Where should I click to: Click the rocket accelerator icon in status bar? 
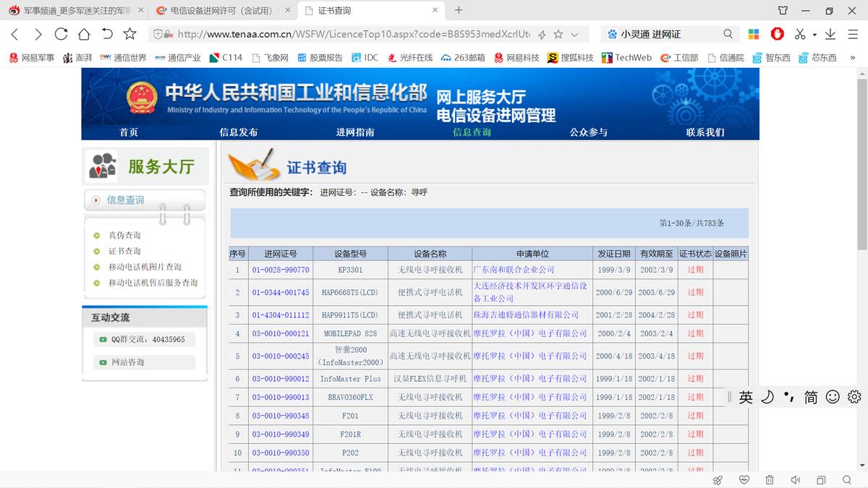click(718, 480)
